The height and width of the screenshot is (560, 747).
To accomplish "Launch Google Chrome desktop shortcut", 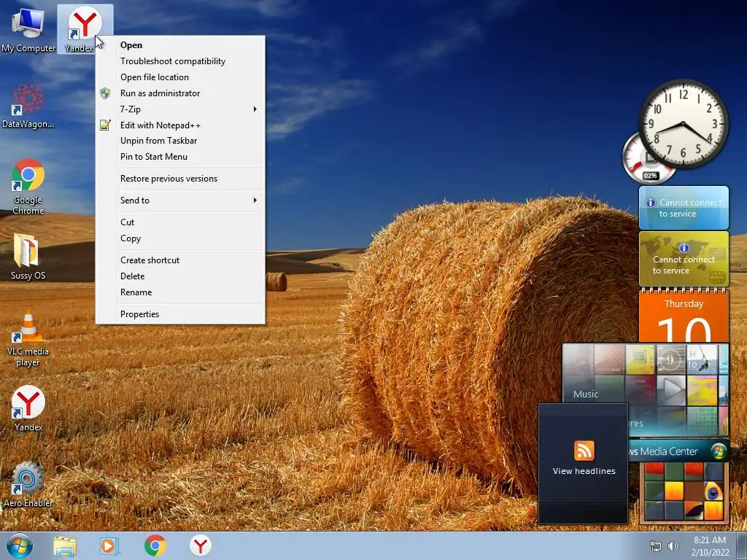I will pos(28,187).
